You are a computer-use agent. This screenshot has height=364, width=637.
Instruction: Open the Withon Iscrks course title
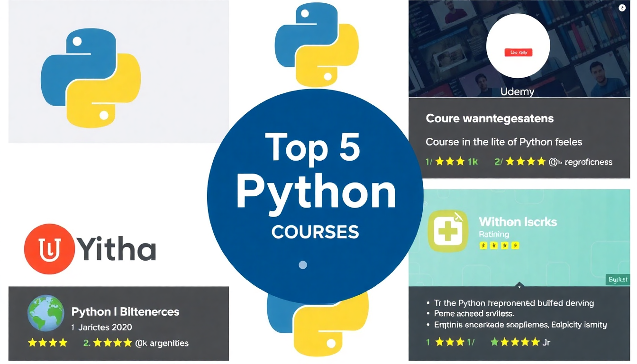(x=518, y=222)
